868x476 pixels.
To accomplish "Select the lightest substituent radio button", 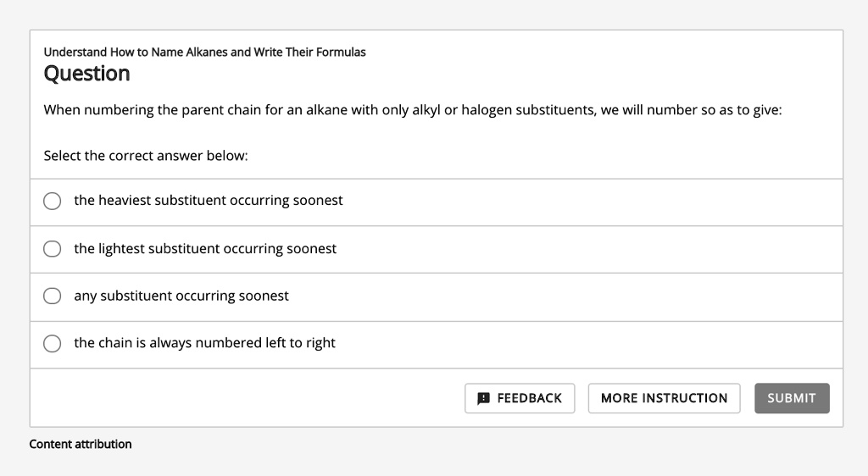I will 52,249.
